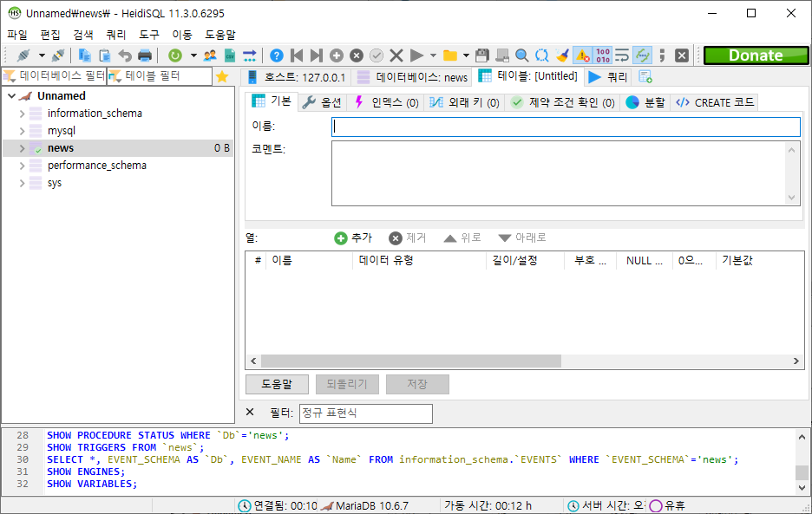Open the User manager icon

[210, 55]
